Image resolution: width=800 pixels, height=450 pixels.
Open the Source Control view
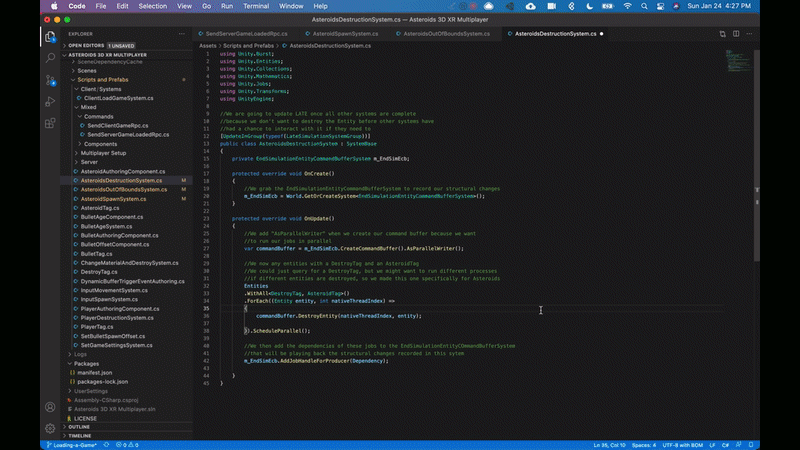50,80
